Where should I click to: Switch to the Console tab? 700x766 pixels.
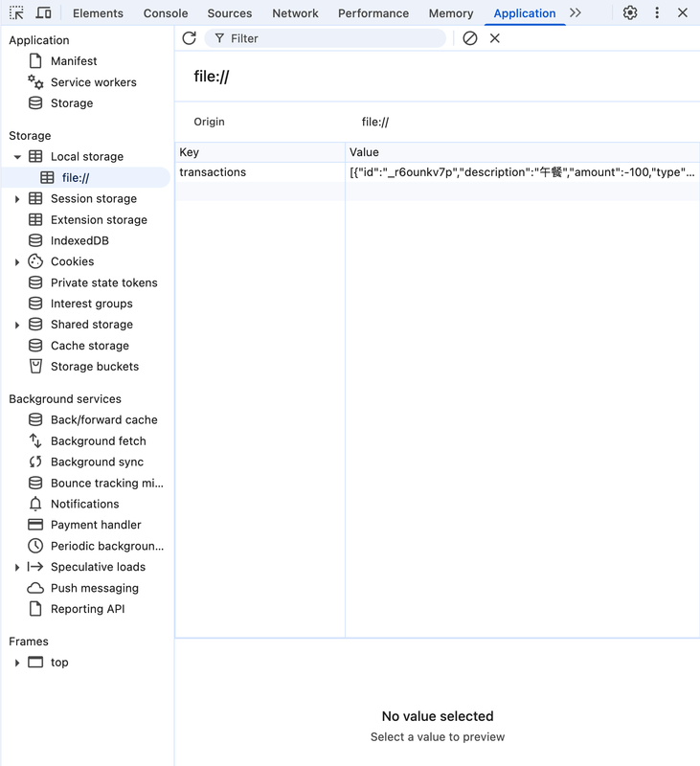coord(165,13)
